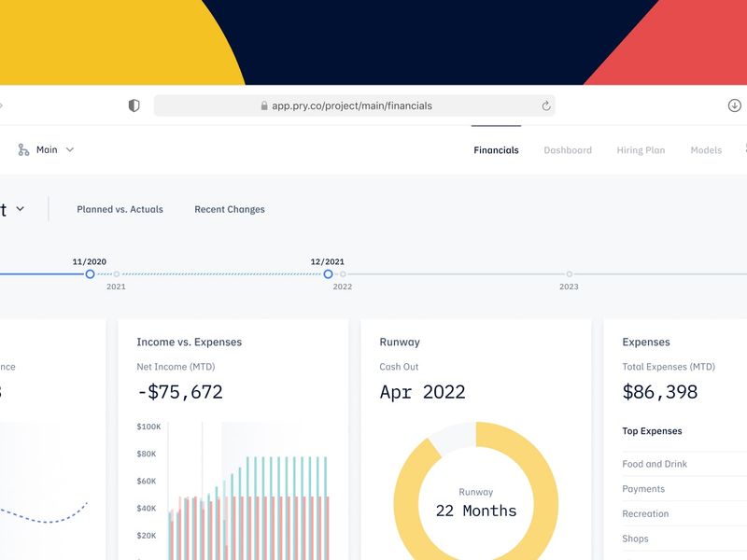Switch to the Financials tab

[x=496, y=150]
